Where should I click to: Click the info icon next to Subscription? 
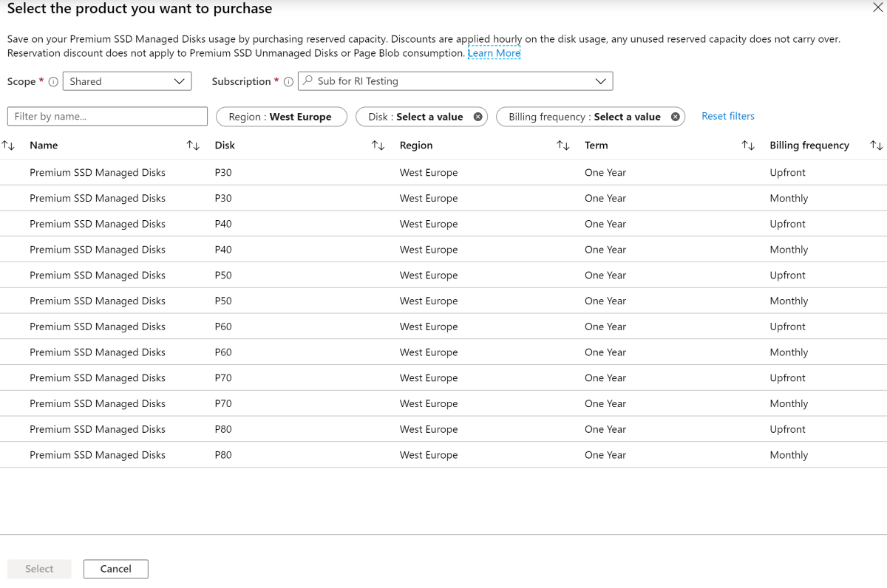coord(288,81)
